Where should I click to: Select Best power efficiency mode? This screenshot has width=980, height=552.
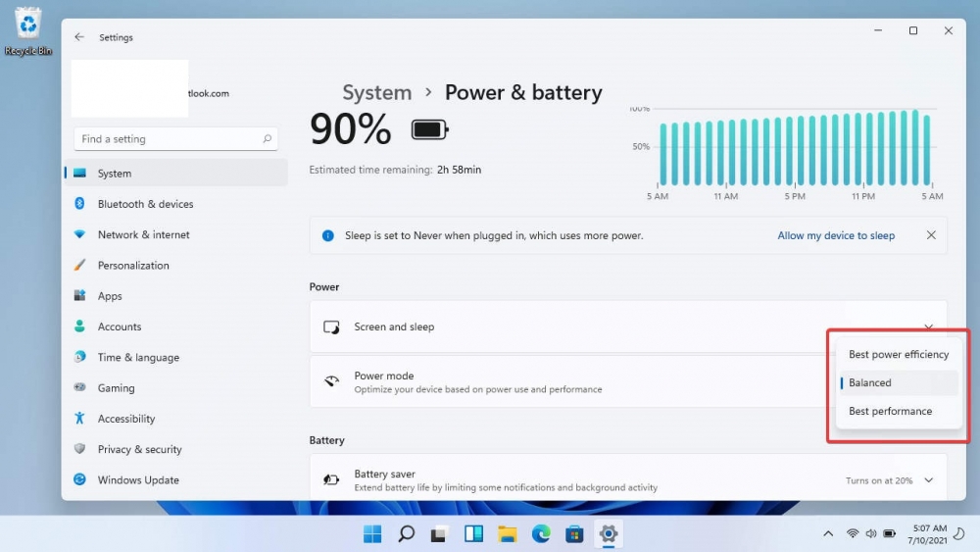coord(898,355)
